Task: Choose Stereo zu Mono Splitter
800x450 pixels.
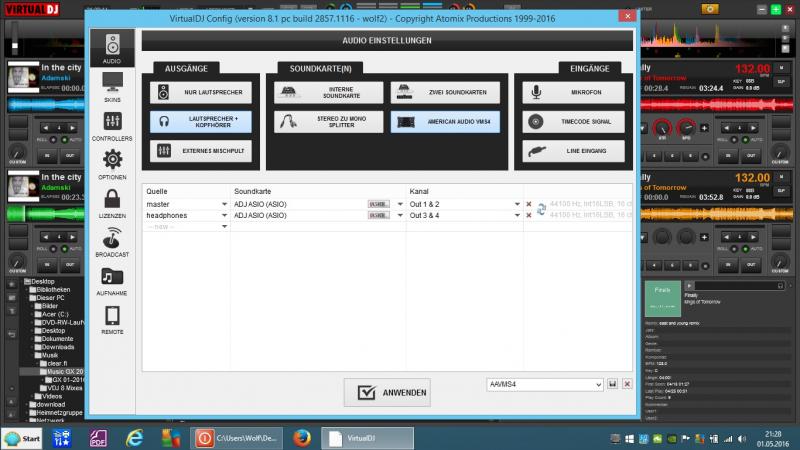Action: 328,122
